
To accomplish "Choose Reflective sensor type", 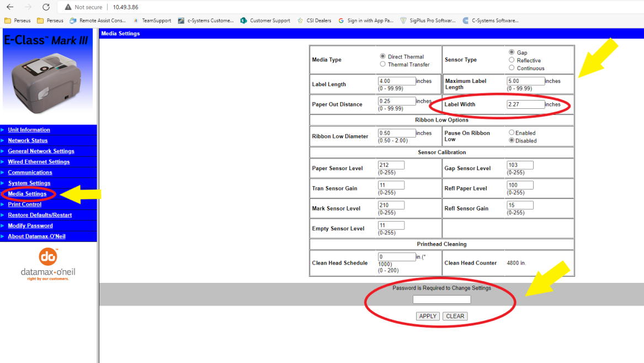I will tap(512, 60).
